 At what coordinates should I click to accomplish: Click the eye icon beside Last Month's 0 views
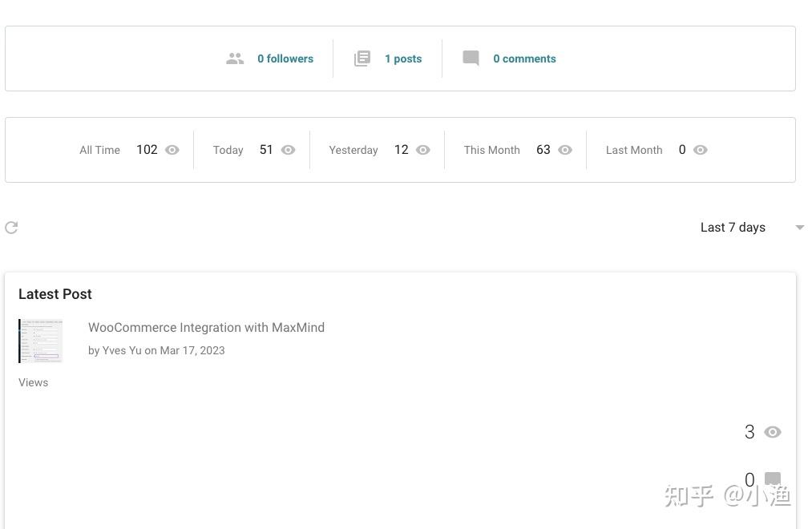pyautogui.click(x=701, y=150)
